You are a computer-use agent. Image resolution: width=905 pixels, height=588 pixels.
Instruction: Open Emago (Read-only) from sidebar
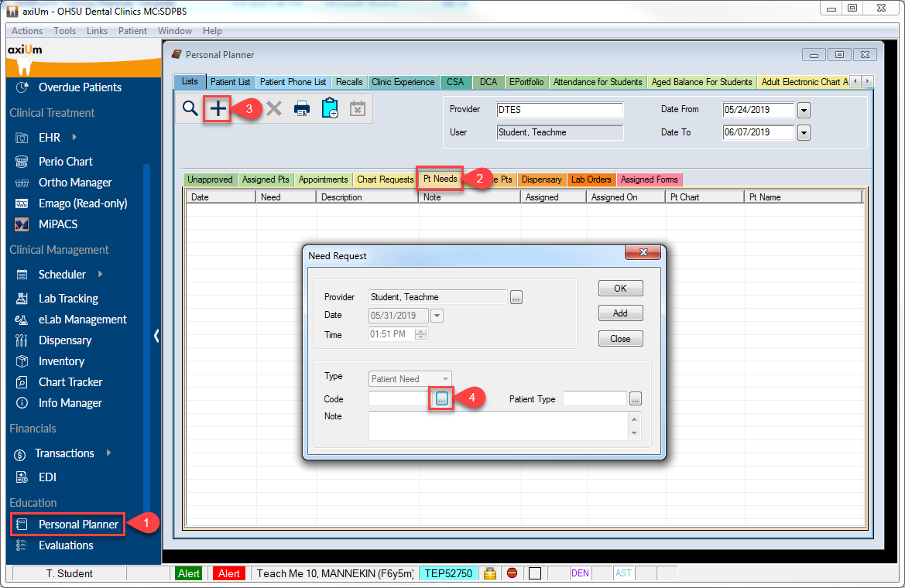pos(83,203)
